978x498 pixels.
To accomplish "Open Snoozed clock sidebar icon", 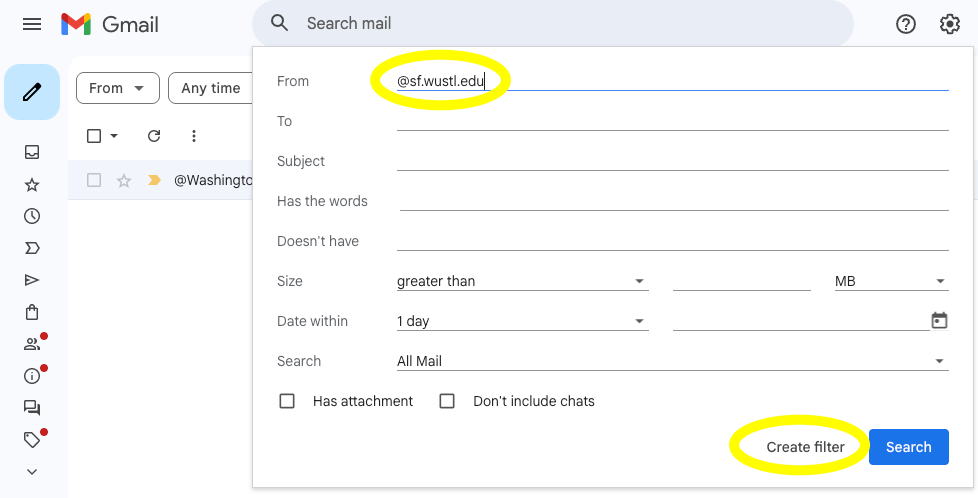I will 32,217.
